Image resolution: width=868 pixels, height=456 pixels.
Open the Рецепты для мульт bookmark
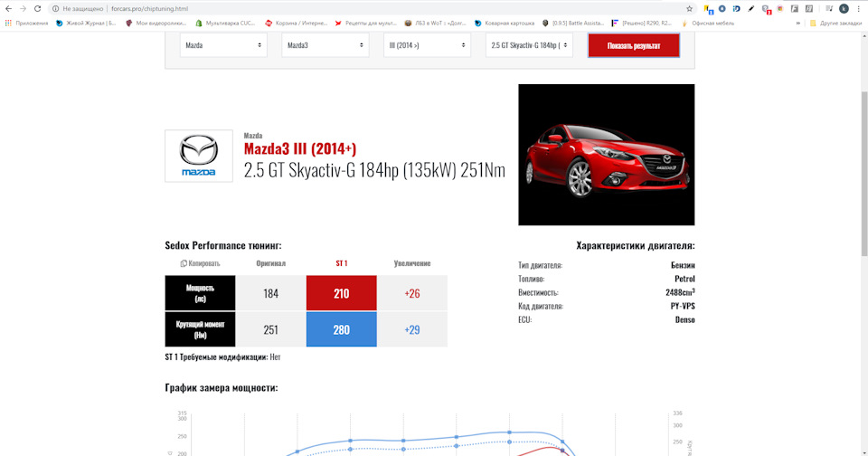365,24
